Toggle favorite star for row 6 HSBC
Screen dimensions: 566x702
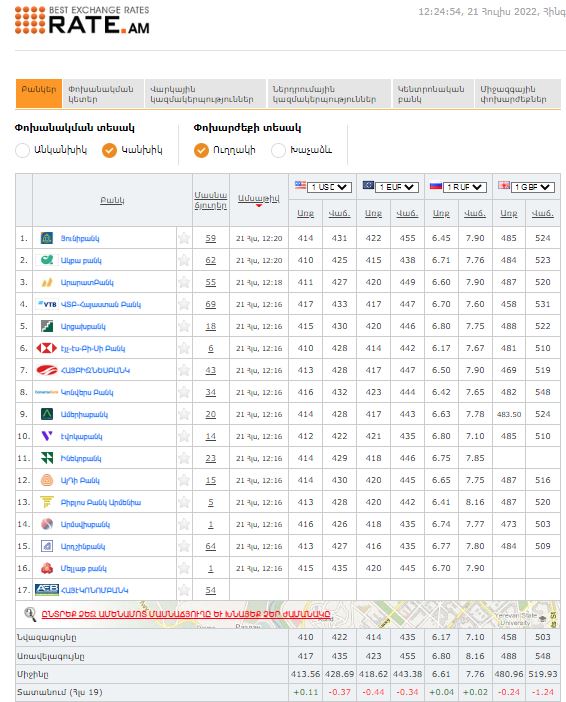(x=184, y=348)
